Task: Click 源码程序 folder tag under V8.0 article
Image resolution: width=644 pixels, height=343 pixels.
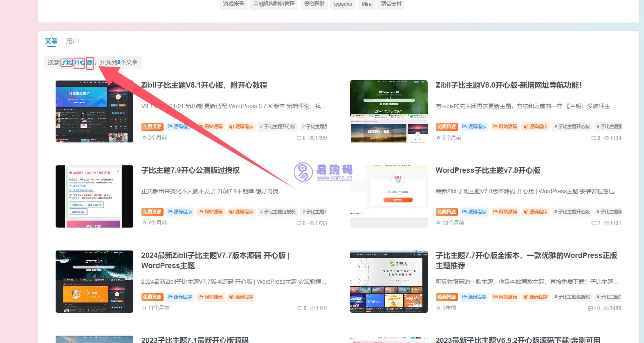Action: coord(474,127)
